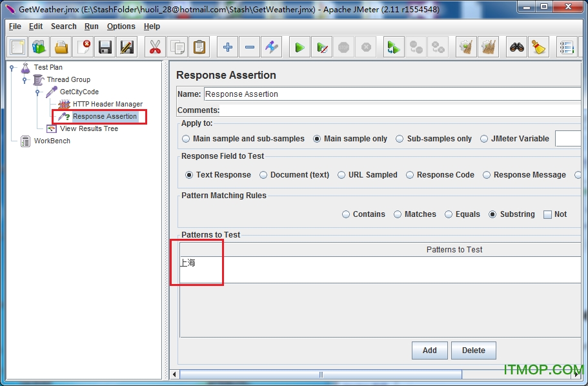Collapse the GetCityCode sampler node
588x386 pixels.
coord(37,92)
